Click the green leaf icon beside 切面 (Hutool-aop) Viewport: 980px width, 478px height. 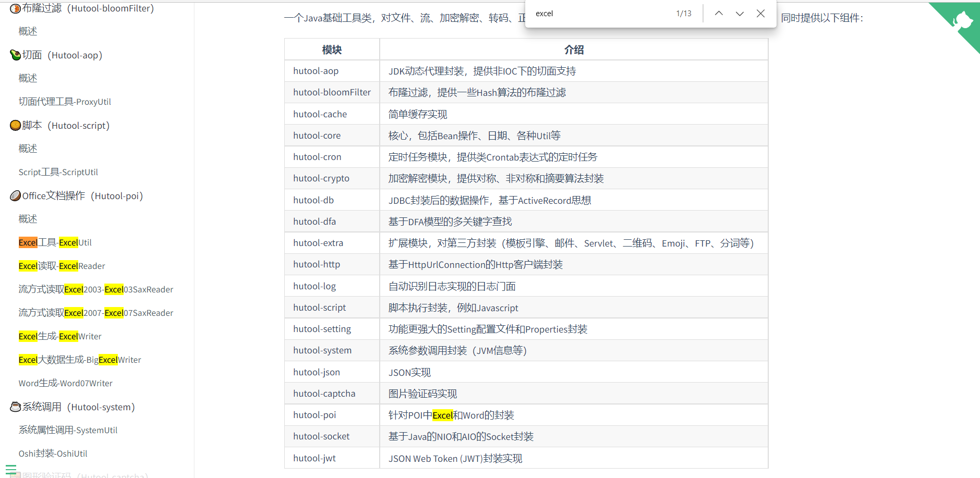click(x=15, y=55)
